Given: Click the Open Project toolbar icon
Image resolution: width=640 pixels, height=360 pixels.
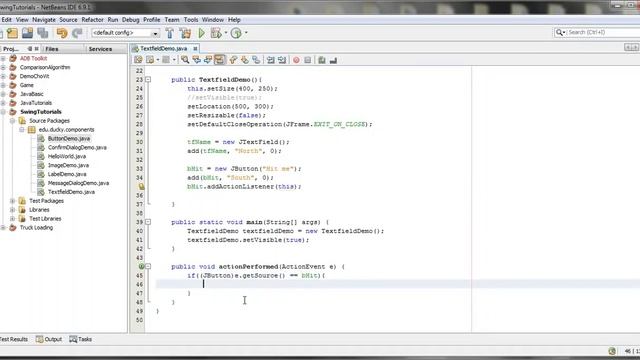Looking at the screenshot, I should [x=27, y=33].
